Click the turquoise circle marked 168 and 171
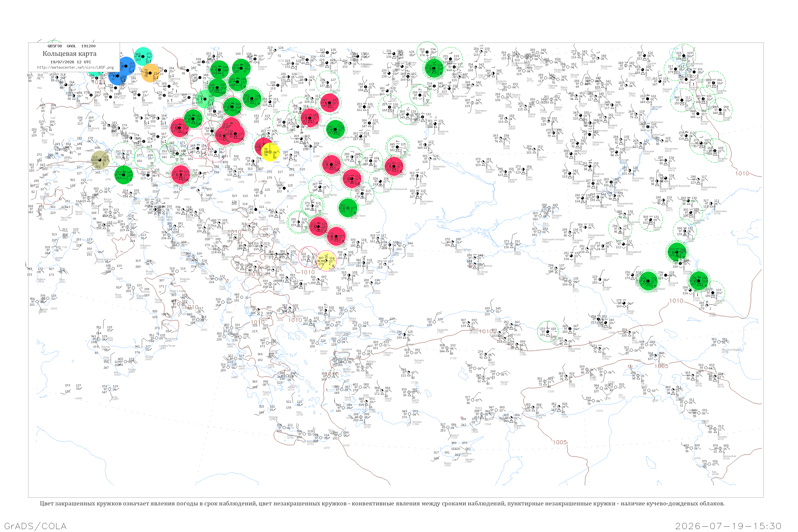The height and width of the screenshot is (532, 798). (143, 56)
